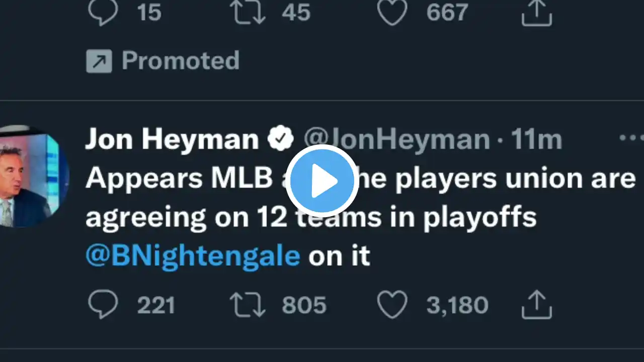The image size is (644, 362).
Task: Expand the more options ellipsis menu
Action: pos(630,138)
